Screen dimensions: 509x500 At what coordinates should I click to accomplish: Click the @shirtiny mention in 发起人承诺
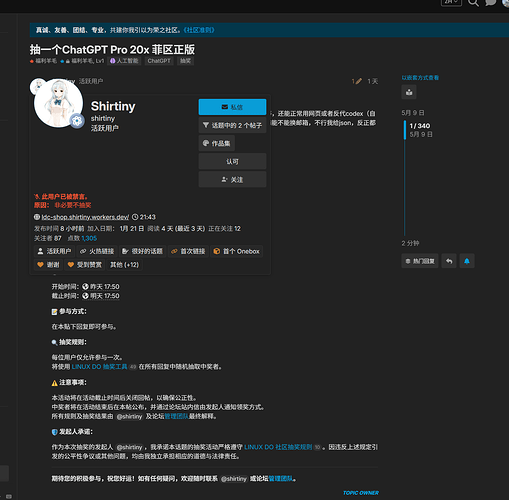tap(130, 447)
